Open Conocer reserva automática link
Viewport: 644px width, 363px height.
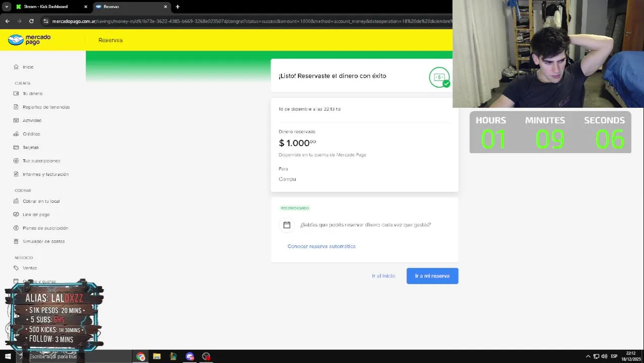click(x=321, y=246)
